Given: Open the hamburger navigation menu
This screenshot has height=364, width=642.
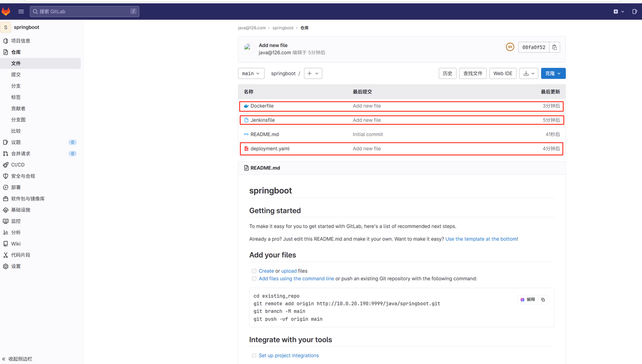Looking at the screenshot, I should 21,12.
